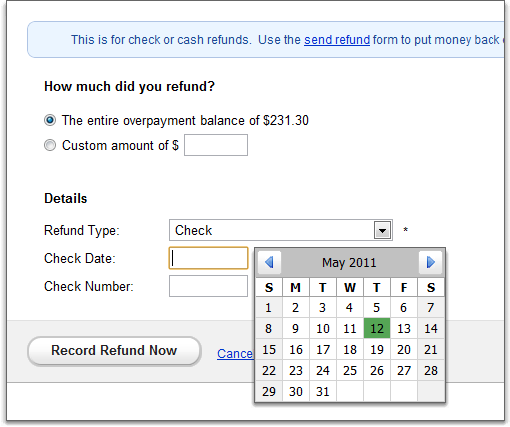Focus the Check Date input field
Screen dimensions: 510x427
(x=209, y=258)
